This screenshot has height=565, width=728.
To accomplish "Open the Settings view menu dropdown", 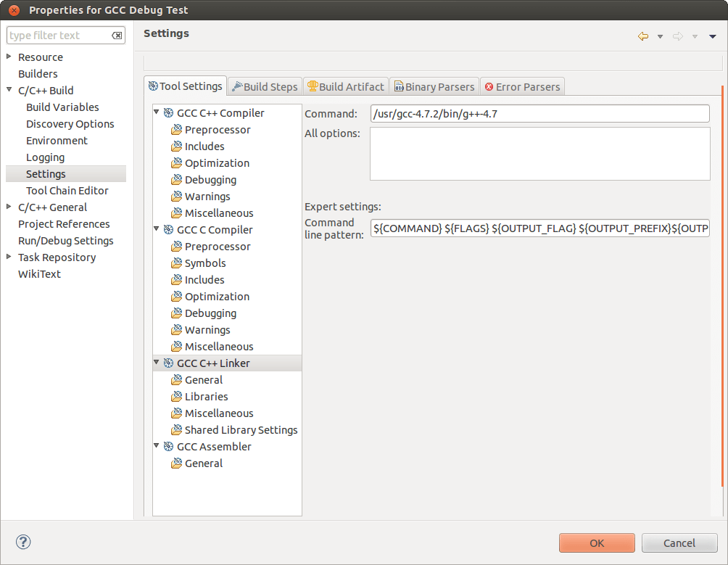I will coord(713,37).
